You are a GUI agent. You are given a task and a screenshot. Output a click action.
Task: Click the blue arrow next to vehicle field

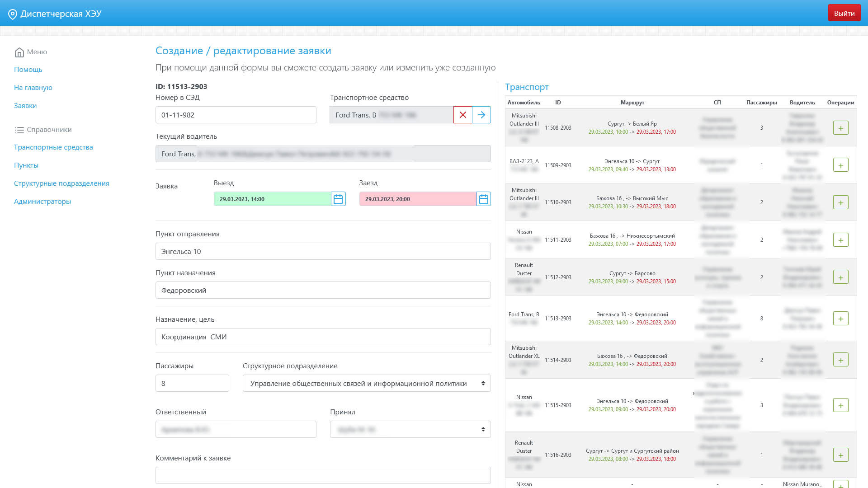click(x=481, y=115)
